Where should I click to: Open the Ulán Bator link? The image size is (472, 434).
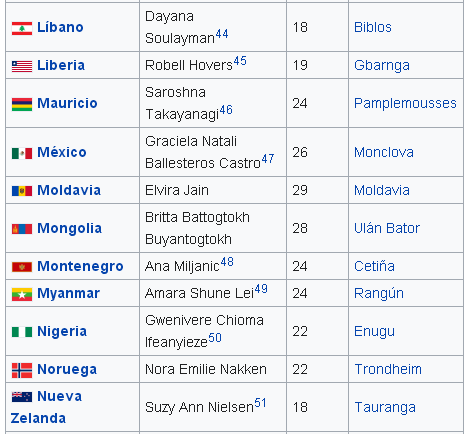(x=387, y=228)
